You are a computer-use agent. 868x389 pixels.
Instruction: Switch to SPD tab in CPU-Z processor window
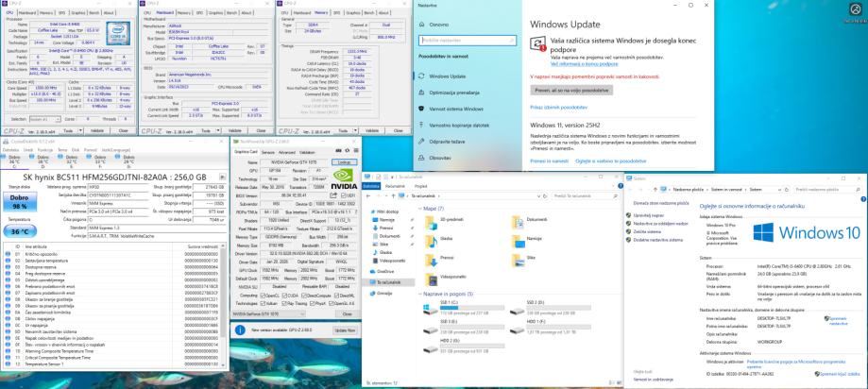tap(63, 12)
